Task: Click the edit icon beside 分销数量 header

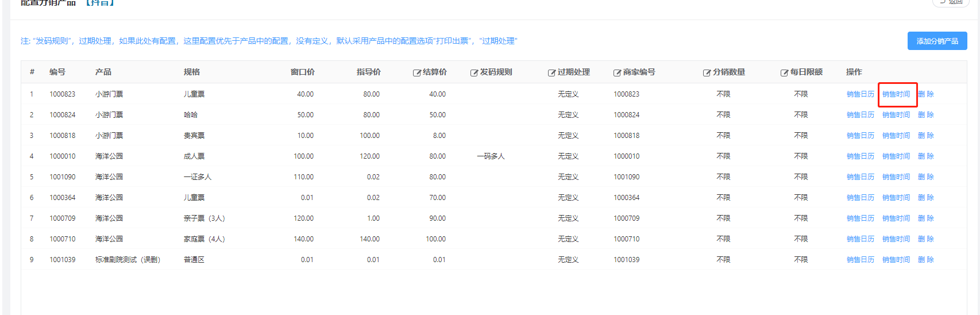Action: click(707, 73)
